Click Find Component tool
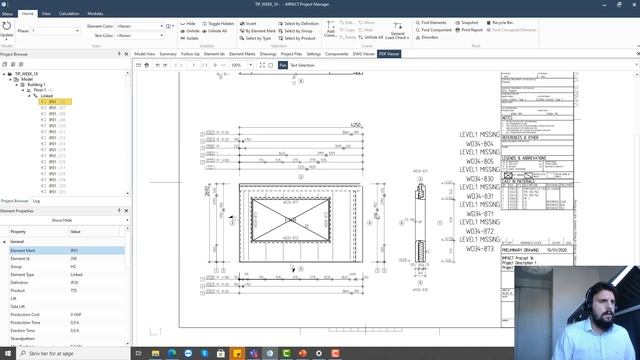640x360 pixels. [x=433, y=30]
